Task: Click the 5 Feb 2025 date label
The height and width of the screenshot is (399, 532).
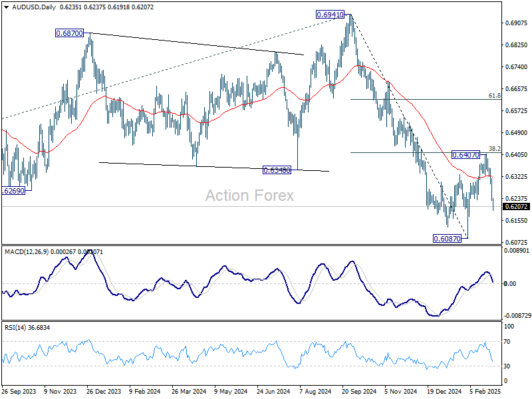Action: pos(485,392)
